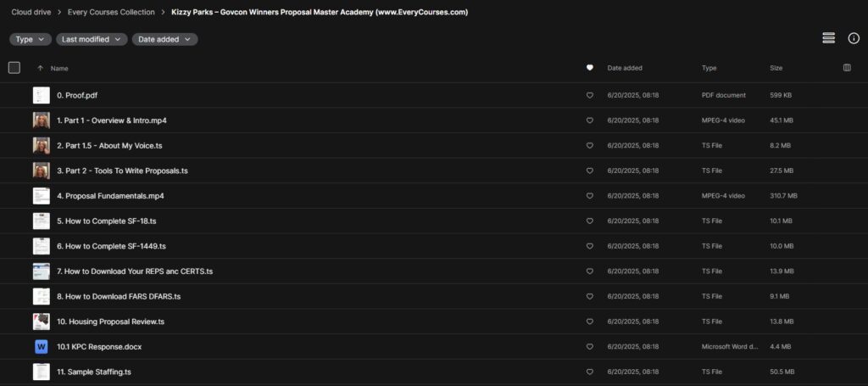Select 6. How to Complete SF-1449.ts
This screenshot has width=868, height=386.
point(111,246)
